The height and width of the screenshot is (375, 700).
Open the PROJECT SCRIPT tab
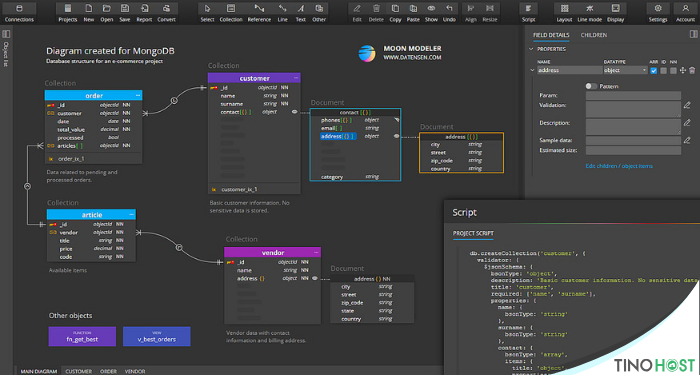[473, 233]
